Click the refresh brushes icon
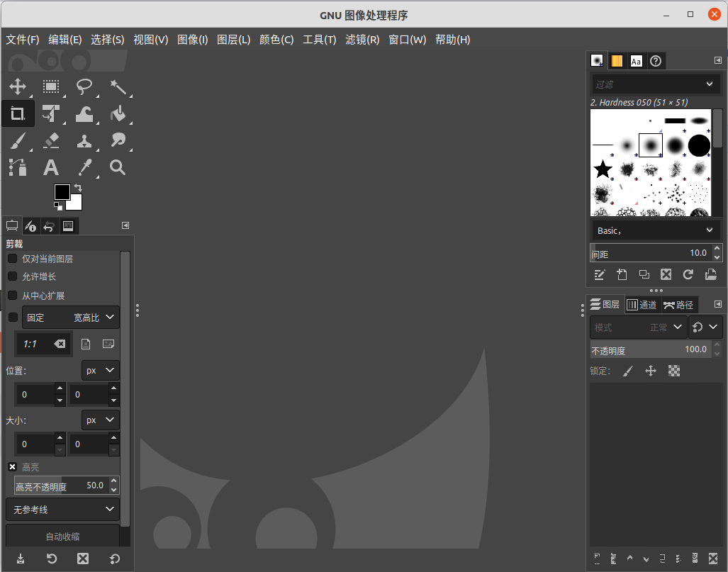 point(688,274)
